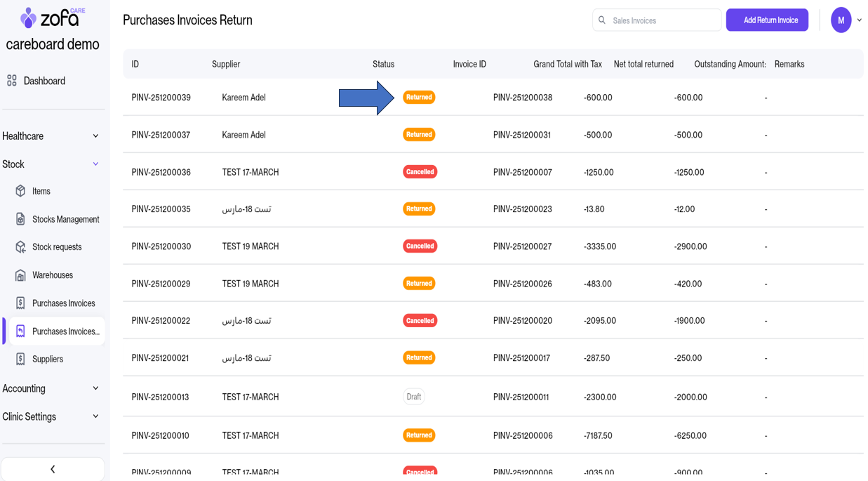Image resolution: width=868 pixels, height=481 pixels.
Task: Expand the Healthcare menu section
Action: coord(95,136)
